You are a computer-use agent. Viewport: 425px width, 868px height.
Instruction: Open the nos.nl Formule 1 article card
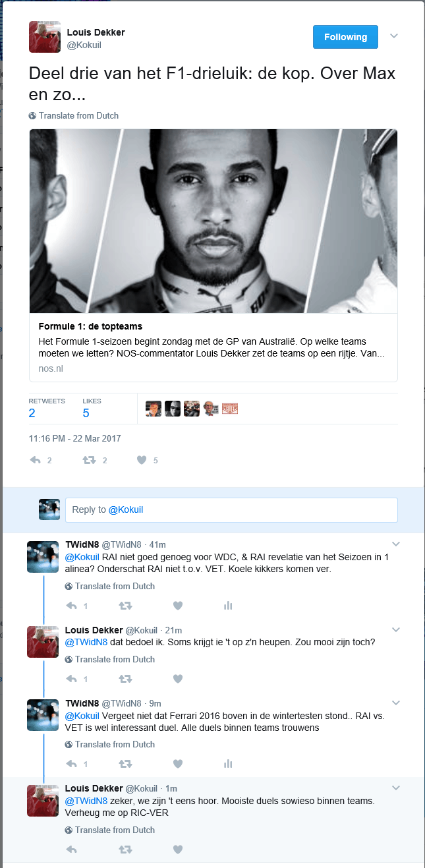(x=213, y=255)
